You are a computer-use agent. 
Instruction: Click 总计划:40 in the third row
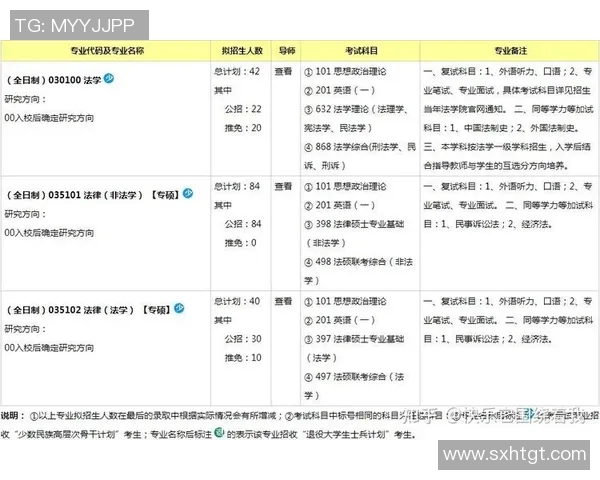(237, 301)
